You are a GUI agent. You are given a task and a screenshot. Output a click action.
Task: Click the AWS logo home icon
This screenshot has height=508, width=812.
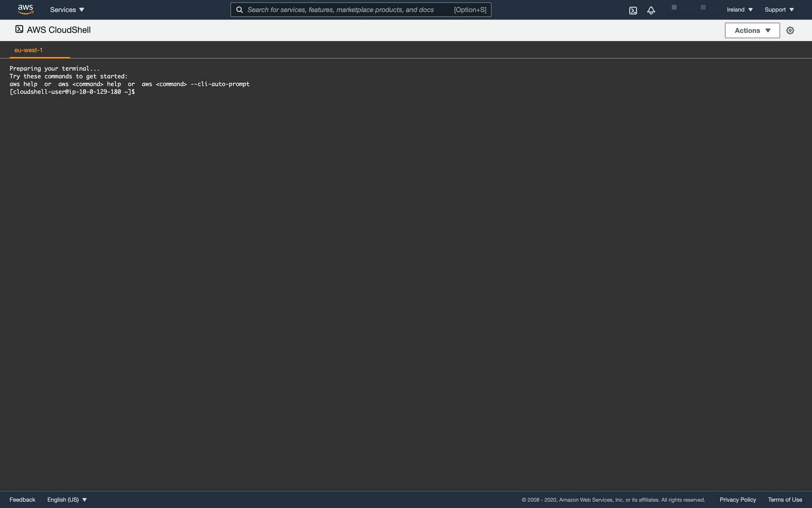[26, 9]
